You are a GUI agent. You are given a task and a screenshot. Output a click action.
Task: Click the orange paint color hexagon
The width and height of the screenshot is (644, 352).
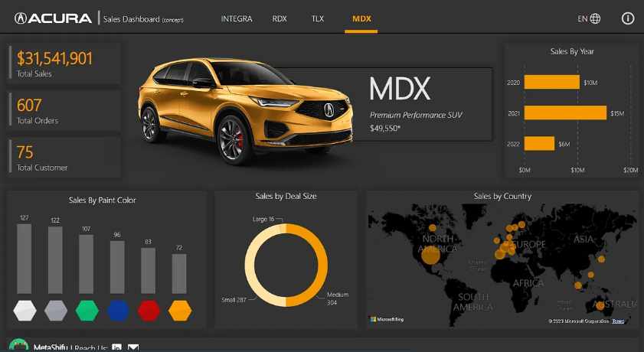(179, 310)
